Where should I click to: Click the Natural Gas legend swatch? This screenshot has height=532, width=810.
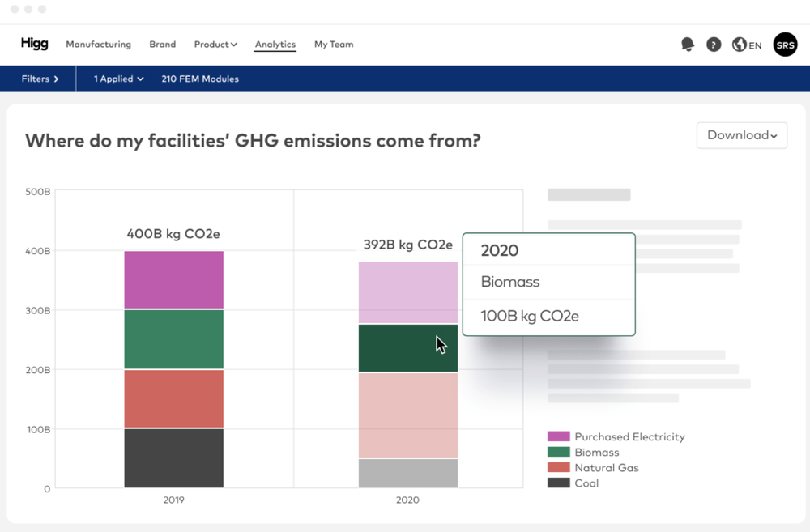[559, 467]
